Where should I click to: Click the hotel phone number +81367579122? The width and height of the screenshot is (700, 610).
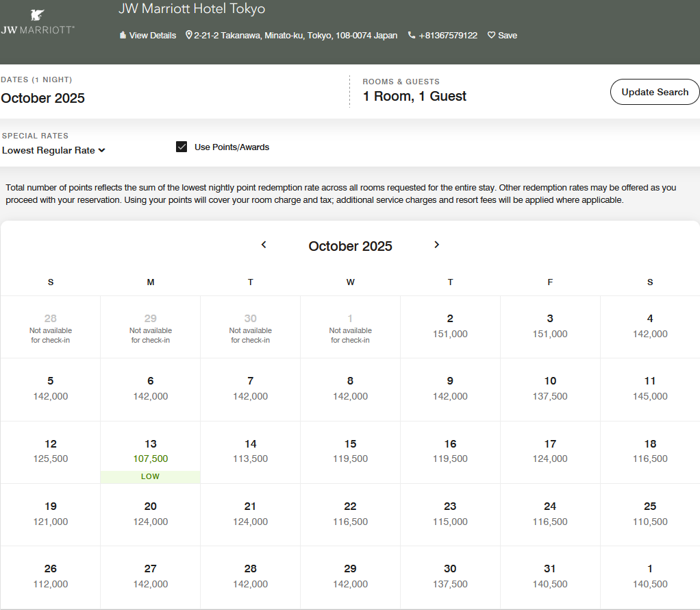[448, 35]
